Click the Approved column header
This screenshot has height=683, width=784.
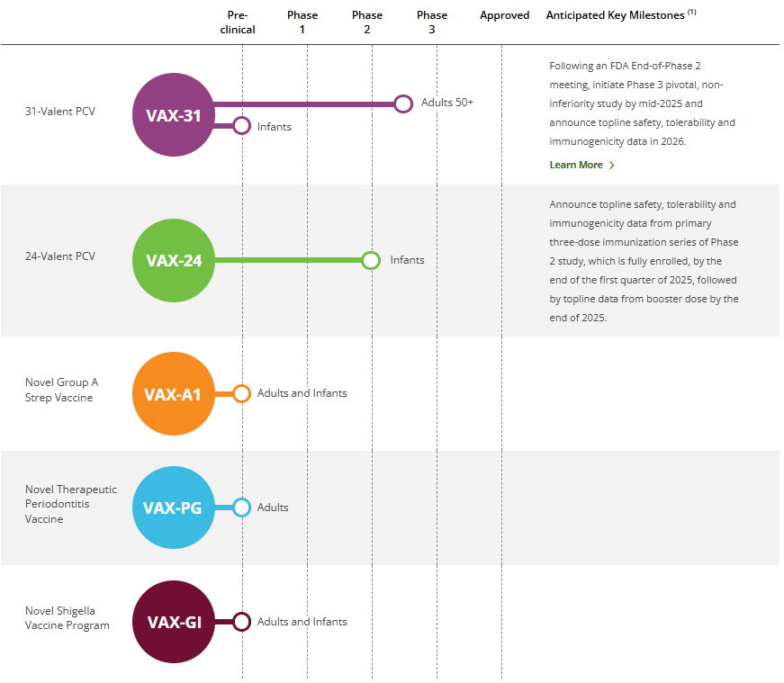click(x=504, y=15)
